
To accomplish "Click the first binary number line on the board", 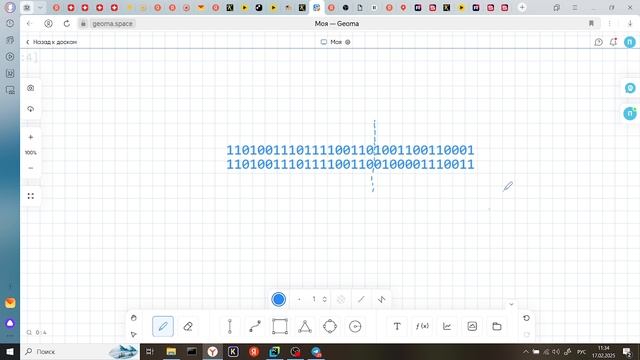I will [x=350, y=150].
